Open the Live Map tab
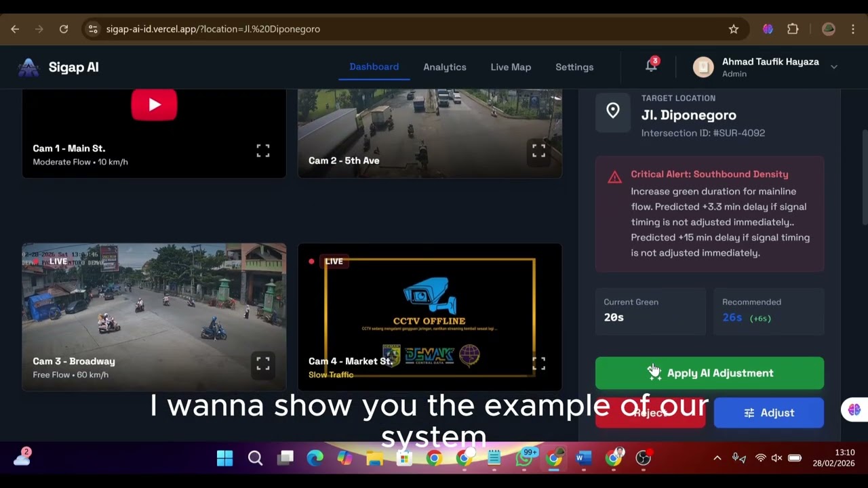 (511, 67)
